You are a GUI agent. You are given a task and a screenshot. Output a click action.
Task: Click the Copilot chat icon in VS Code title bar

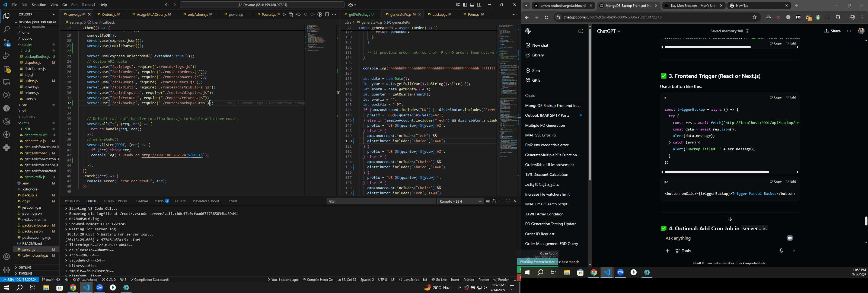pos(351,5)
